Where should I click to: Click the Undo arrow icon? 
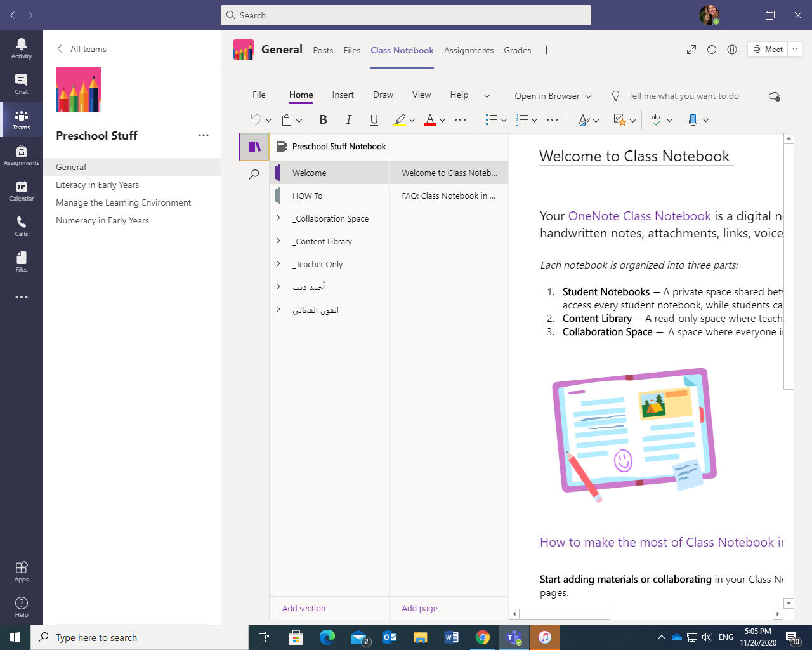tap(256, 119)
